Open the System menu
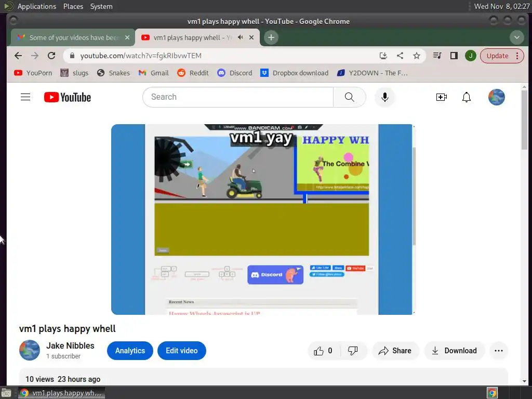This screenshot has width=532, height=399. click(x=101, y=6)
